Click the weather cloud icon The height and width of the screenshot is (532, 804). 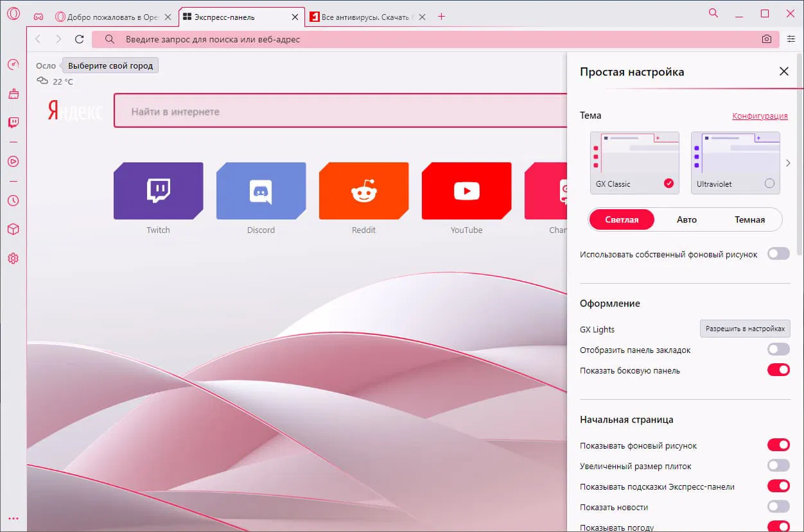pyautogui.click(x=42, y=81)
